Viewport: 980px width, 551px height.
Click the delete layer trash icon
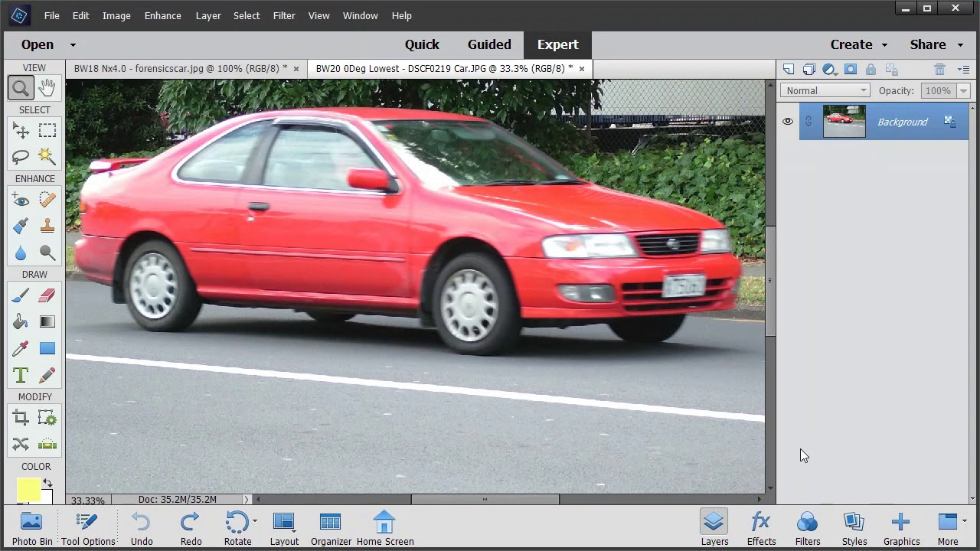939,70
